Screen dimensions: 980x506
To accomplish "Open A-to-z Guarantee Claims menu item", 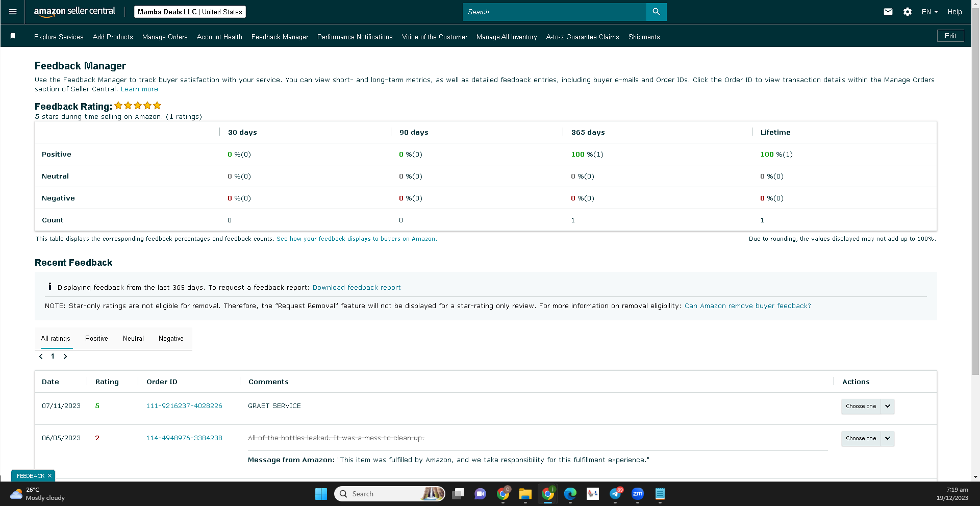I will pyautogui.click(x=583, y=37).
